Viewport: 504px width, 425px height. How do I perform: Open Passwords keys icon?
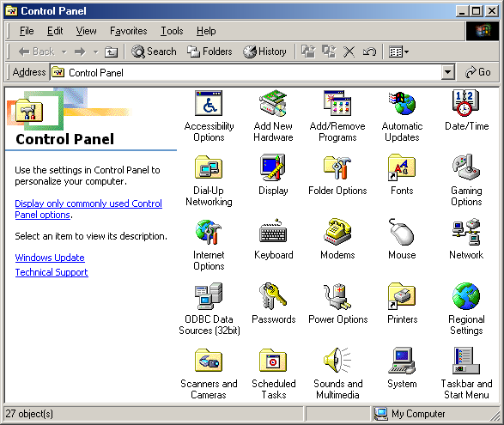(273, 296)
